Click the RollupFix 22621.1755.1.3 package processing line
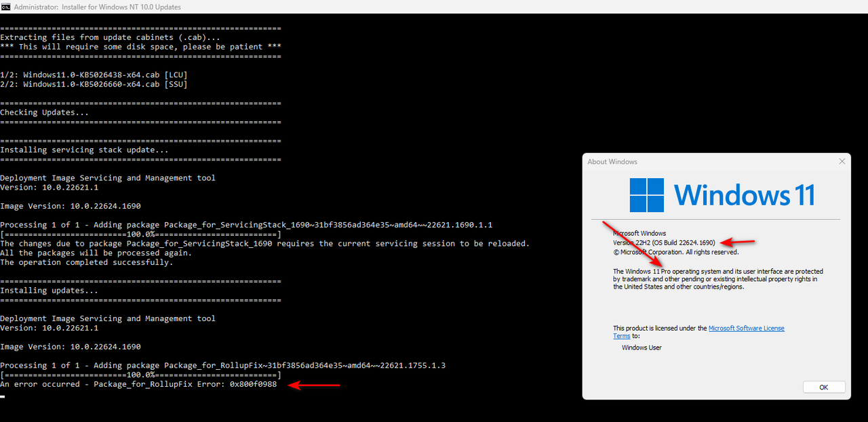This screenshot has height=422, width=868. (223, 366)
